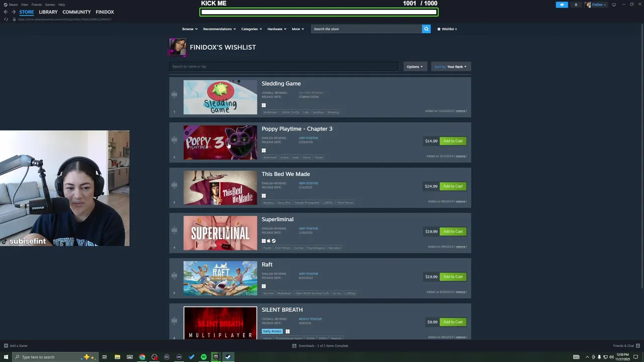
Task: Add This Bed We Made to cart
Action: click(453, 186)
